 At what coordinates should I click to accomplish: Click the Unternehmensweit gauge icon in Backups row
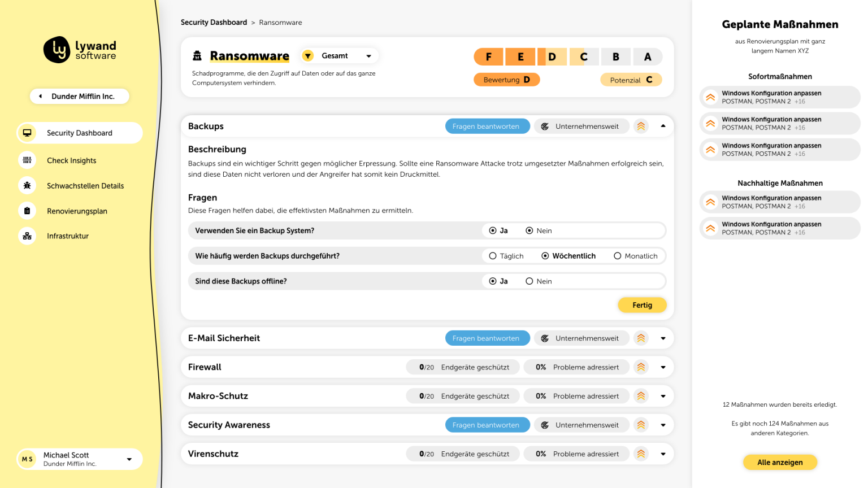(545, 127)
